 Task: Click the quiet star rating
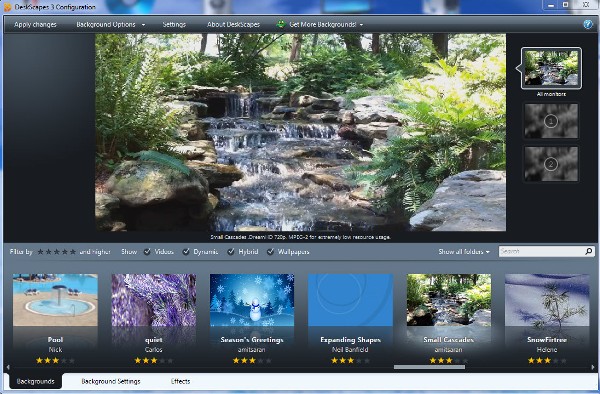click(154, 360)
